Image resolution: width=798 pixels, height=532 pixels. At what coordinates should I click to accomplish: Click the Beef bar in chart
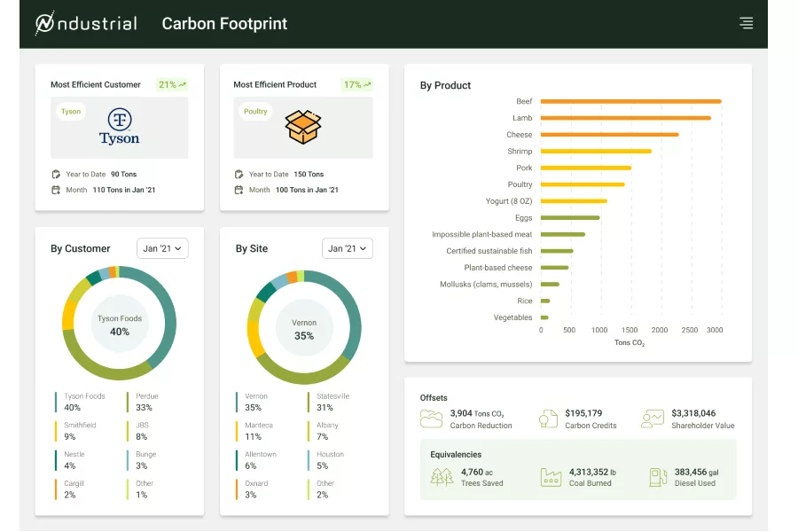click(630, 102)
